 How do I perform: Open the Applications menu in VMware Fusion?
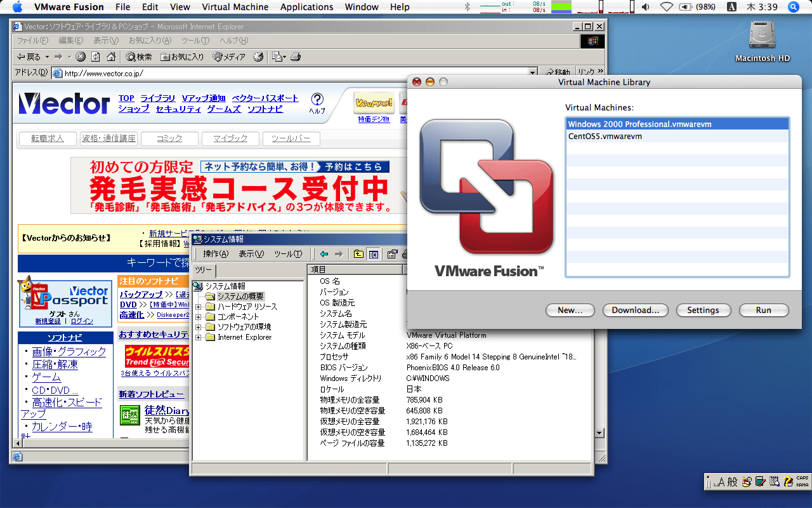(x=306, y=7)
